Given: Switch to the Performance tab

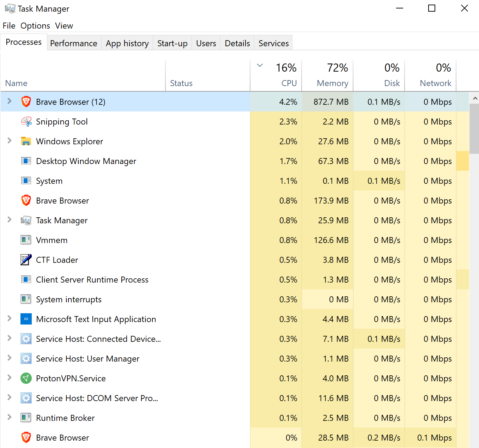Looking at the screenshot, I should tap(74, 43).
